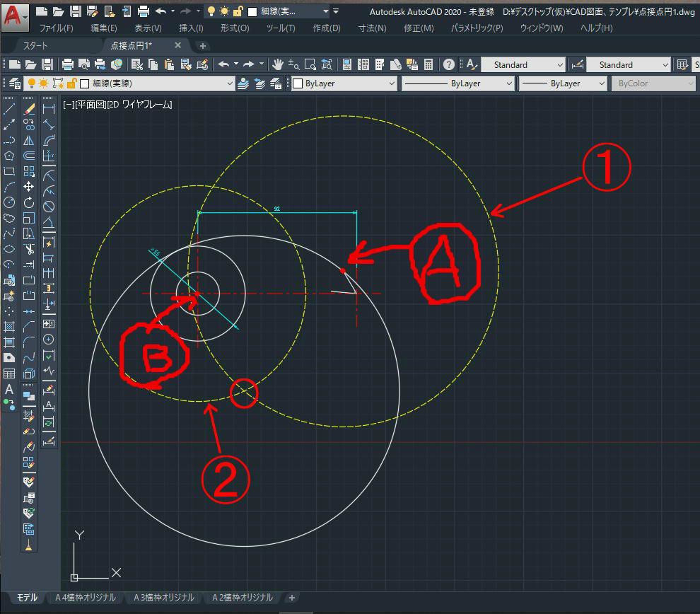Select the Circle draw tool
The image size is (700, 614).
tap(9, 203)
